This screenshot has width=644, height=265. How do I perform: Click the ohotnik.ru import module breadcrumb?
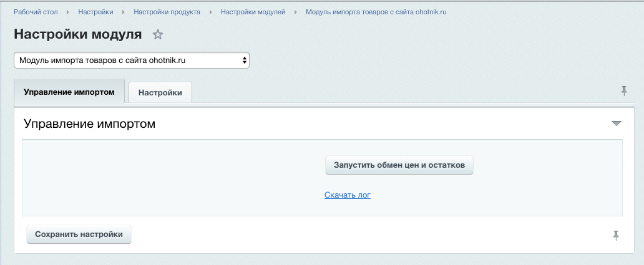376,12
